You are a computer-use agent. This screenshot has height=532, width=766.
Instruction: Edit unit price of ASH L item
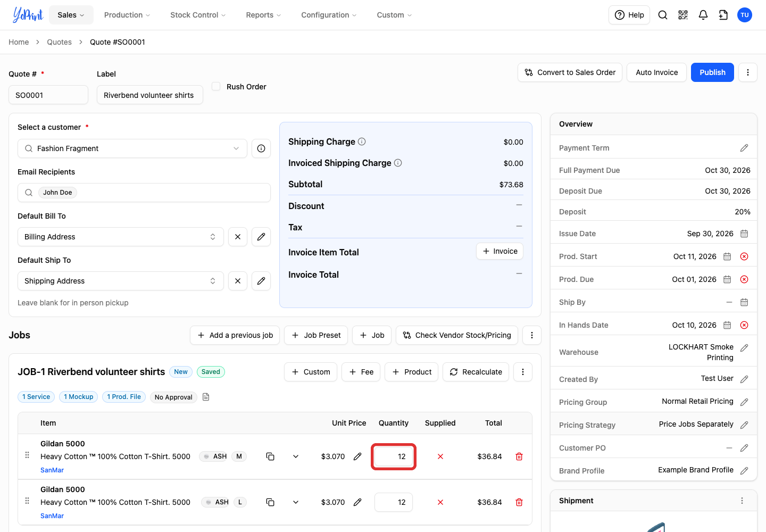point(357,502)
